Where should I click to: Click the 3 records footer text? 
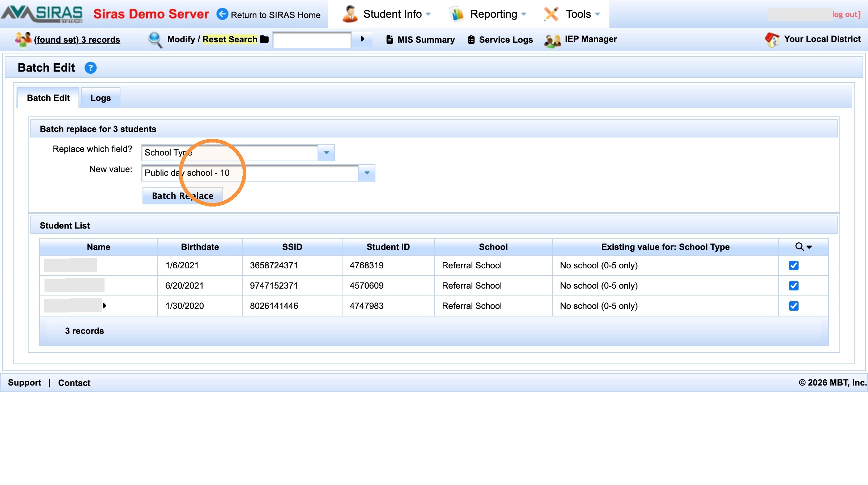(x=84, y=331)
